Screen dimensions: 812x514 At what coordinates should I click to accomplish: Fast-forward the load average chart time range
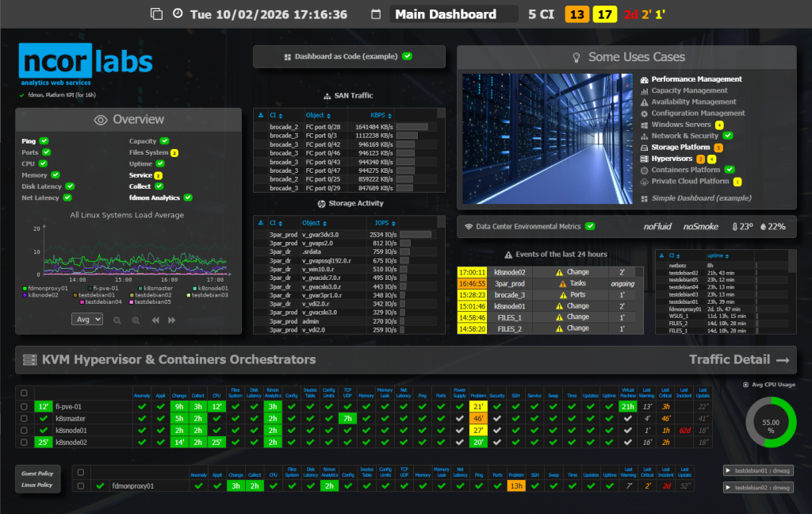(x=170, y=320)
